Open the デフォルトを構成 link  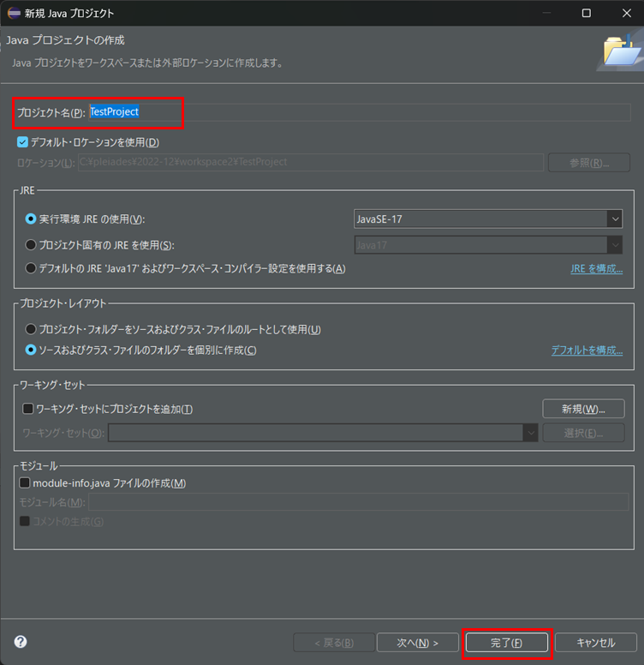(586, 350)
